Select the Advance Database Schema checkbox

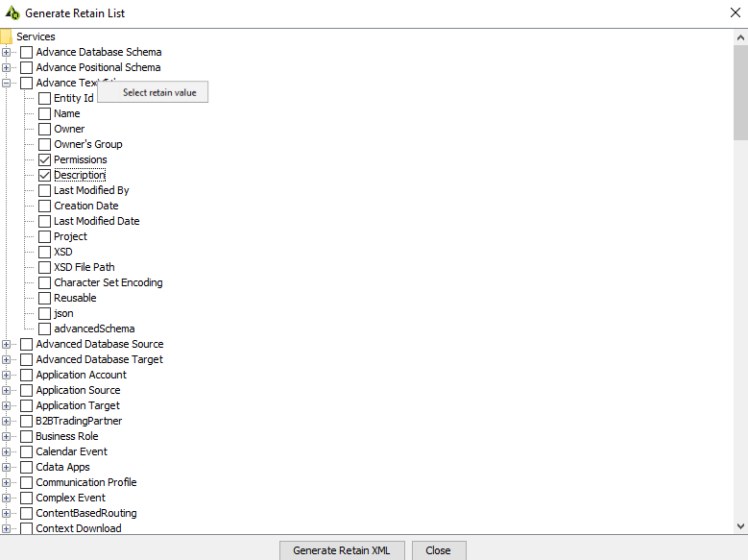(27, 52)
